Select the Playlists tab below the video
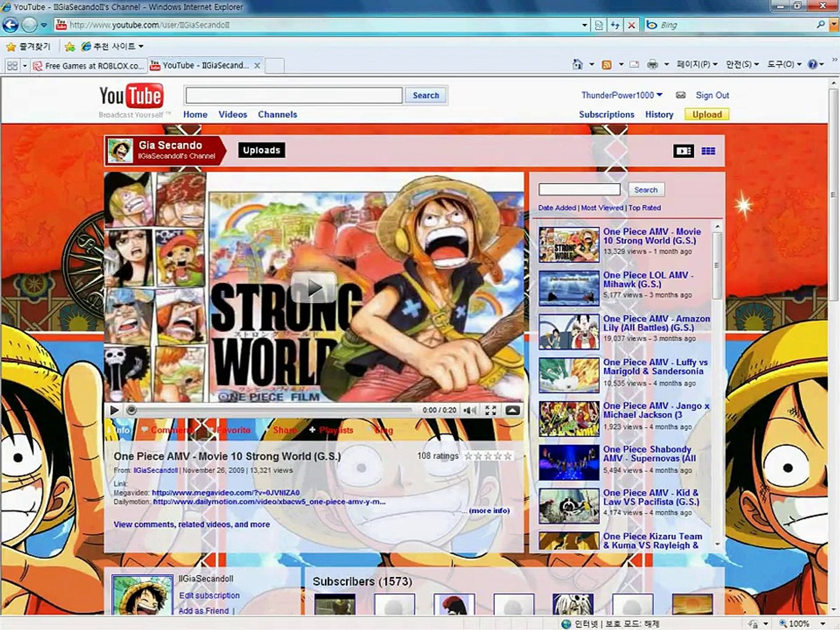 [331, 430]
